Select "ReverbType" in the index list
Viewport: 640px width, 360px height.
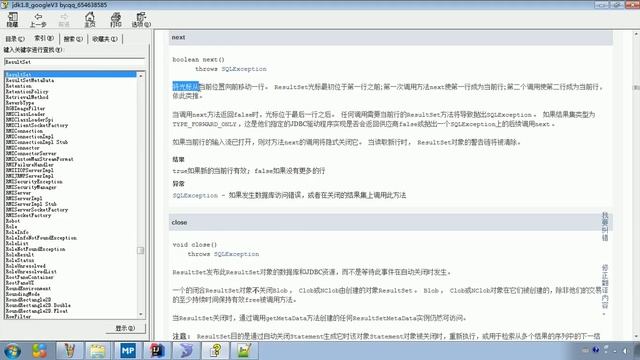pos(20,103)
